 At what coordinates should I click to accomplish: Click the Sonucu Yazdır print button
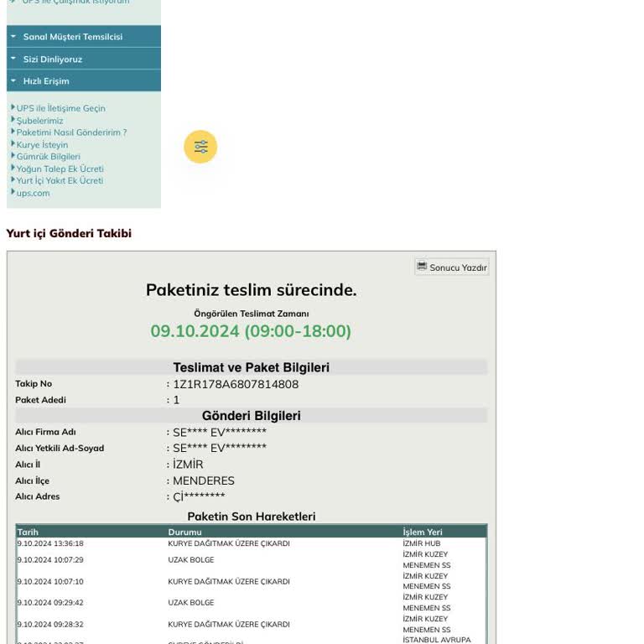click(452, 267)
